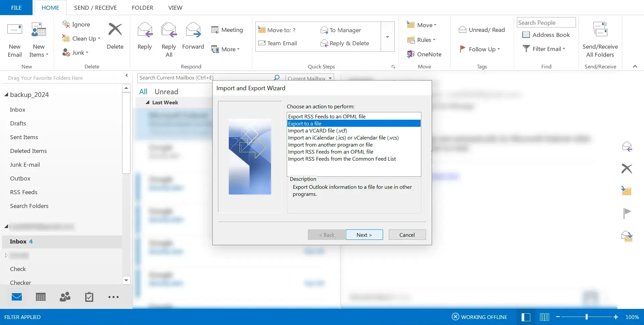
Task: Click Cancel in Import and Export Wizard
Action: [407, 235]
